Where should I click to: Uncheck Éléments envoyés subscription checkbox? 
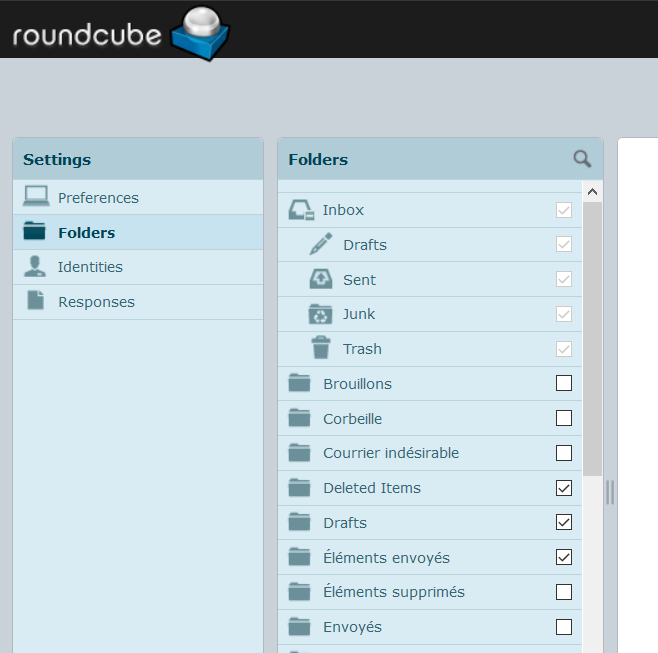click(x=564, y=557)
